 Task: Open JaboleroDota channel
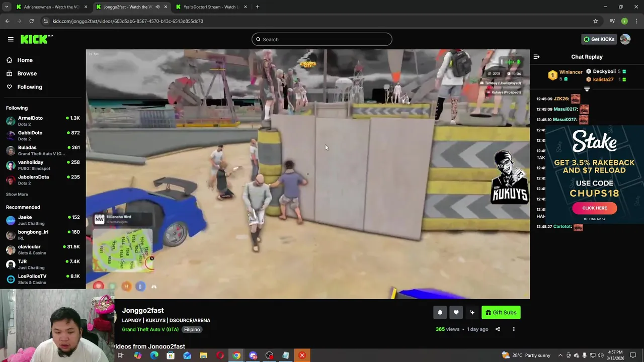43,179
